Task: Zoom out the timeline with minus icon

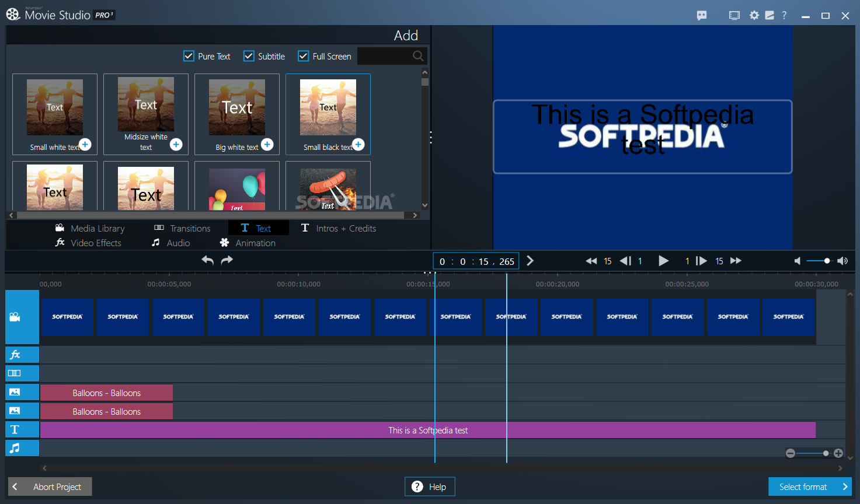Action: tap(791, 453)
